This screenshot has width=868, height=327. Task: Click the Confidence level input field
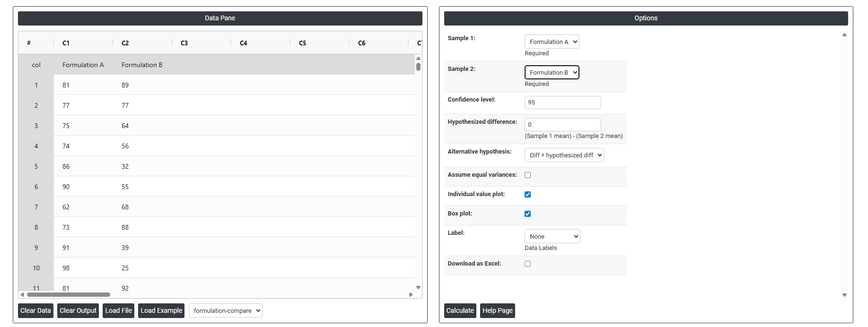point(562,103)
